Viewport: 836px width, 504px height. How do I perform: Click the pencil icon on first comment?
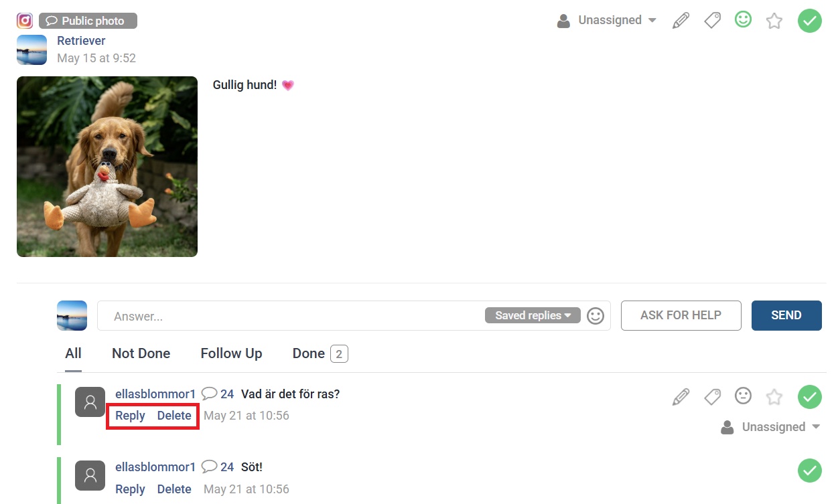tap(681, 397)
